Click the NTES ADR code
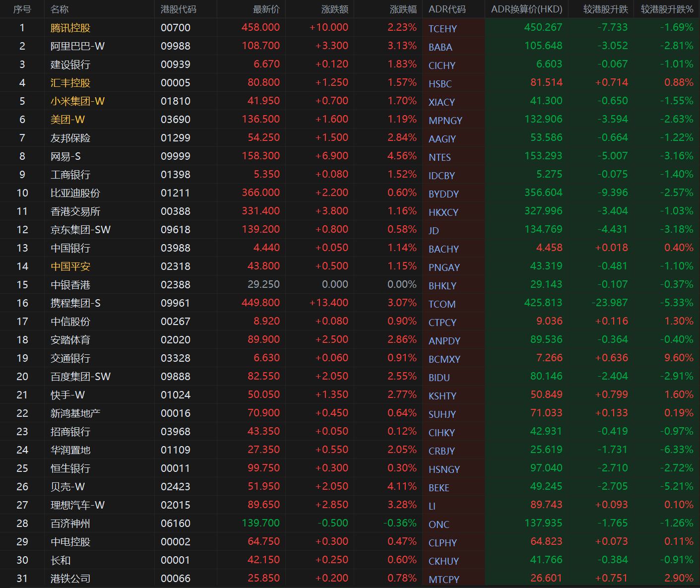This screenshot has width=700, height=588. pos(440,157)
